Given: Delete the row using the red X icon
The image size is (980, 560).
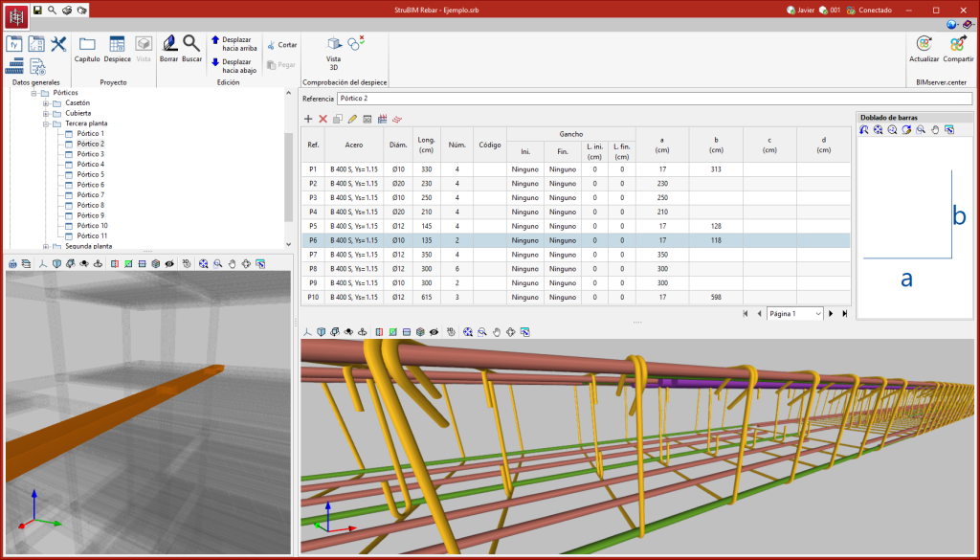Looking at the screenshot, I should pos(323,119).
